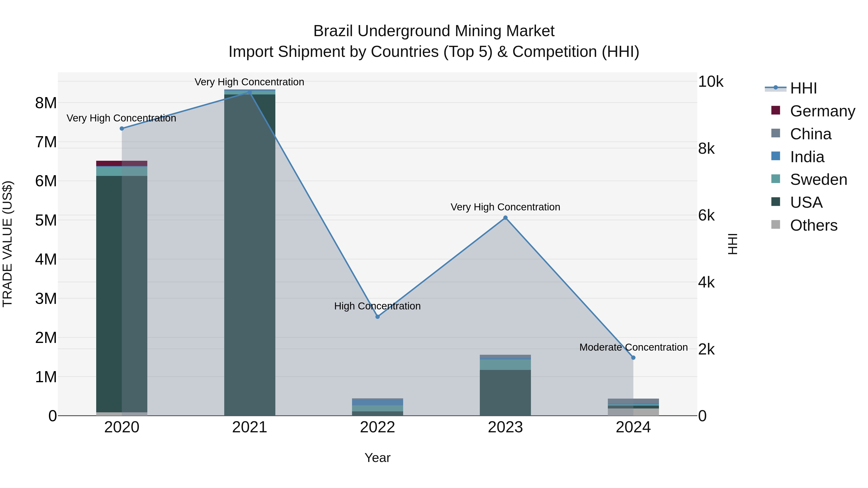
Task: Click the Germany maroon legend swatch
Action: (x=776, y=110)
